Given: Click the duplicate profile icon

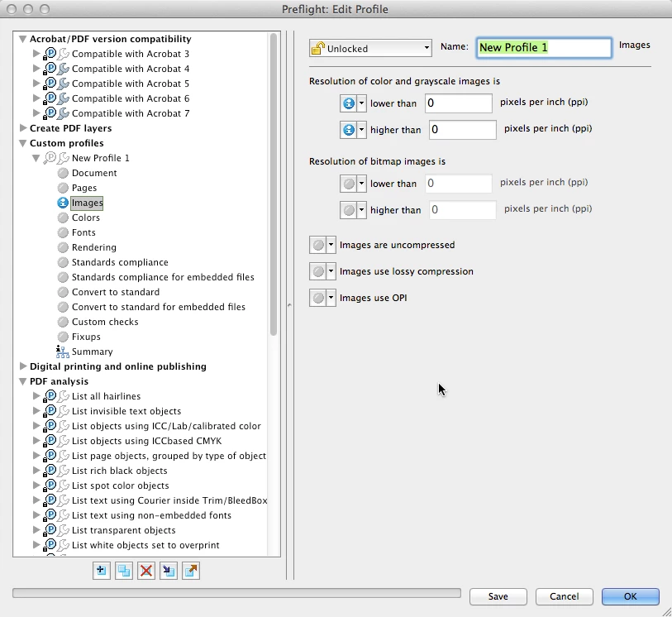Looking at the screenshot, I should pos(124,571).
